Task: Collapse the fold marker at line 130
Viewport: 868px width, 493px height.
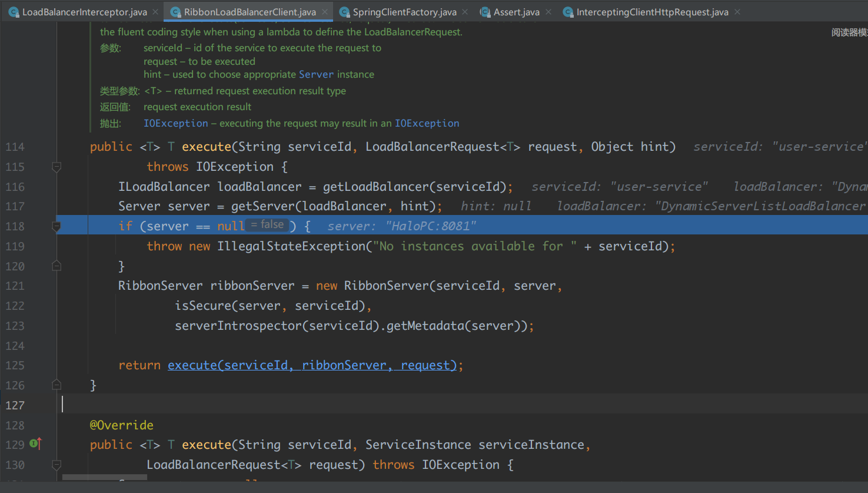Action: pos(56,465)
